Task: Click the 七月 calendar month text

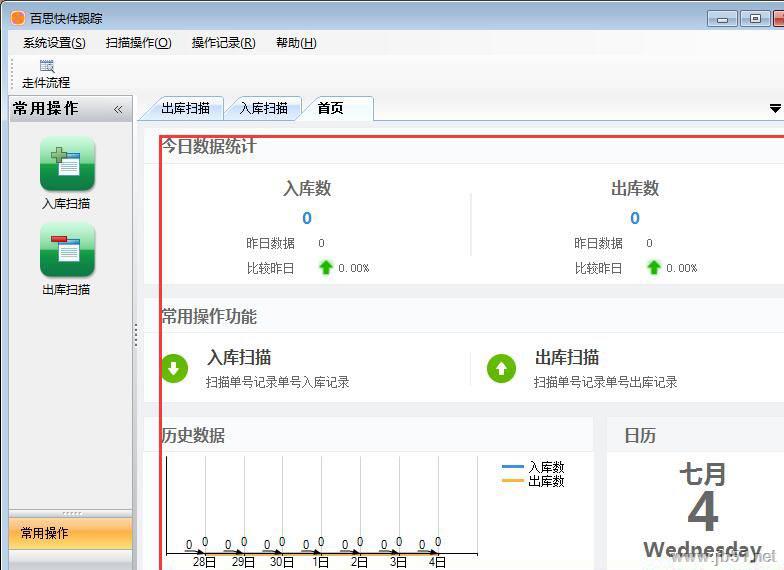Action: (702, 474)
